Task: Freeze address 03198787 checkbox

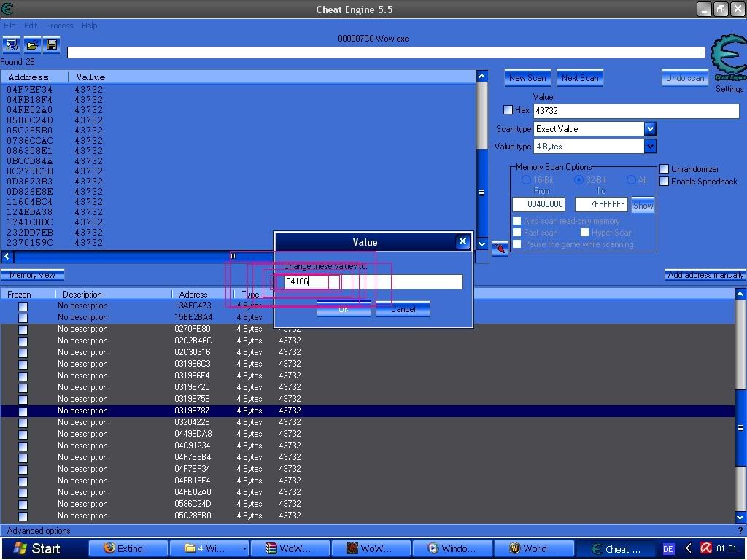Action: 23,411
